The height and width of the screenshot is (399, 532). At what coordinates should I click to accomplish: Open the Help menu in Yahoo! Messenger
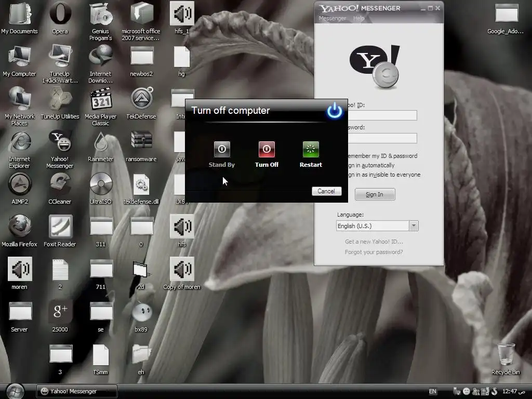(x=358, y=18)
